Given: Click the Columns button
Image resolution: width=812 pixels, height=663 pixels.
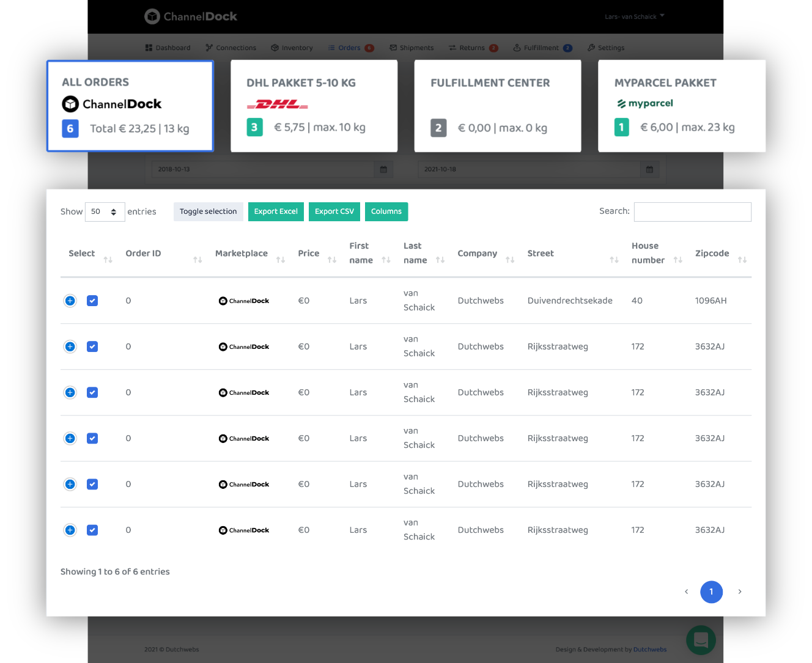Looking at the screenshot, I should [x=386, y=211].
